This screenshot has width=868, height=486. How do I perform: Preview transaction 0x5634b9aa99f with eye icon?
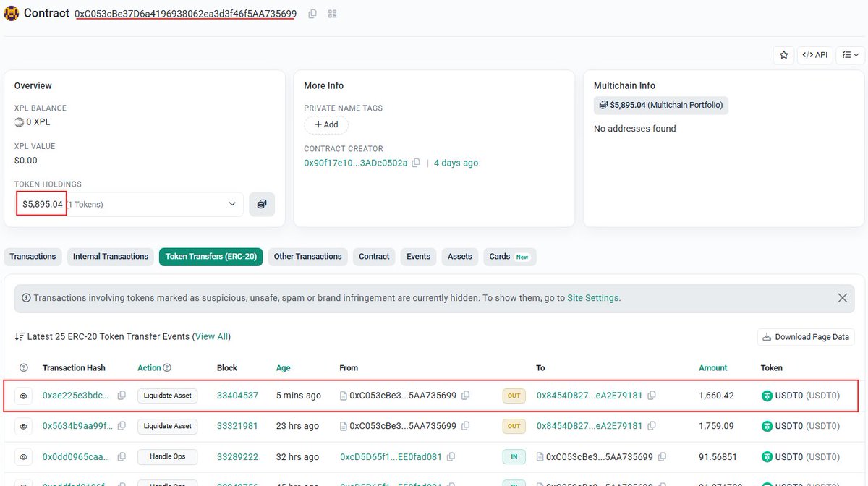tap(24, 427)
